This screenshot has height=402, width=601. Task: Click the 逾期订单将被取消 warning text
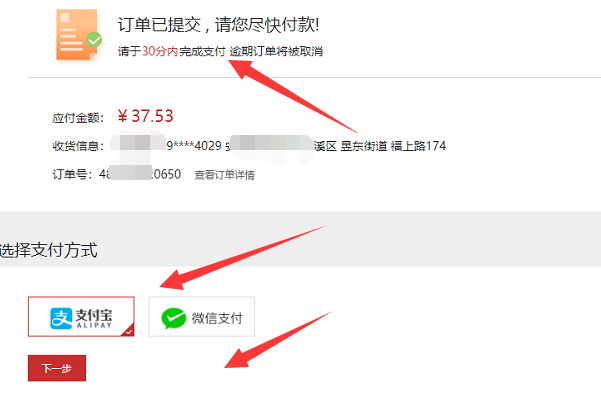[276, 51]
